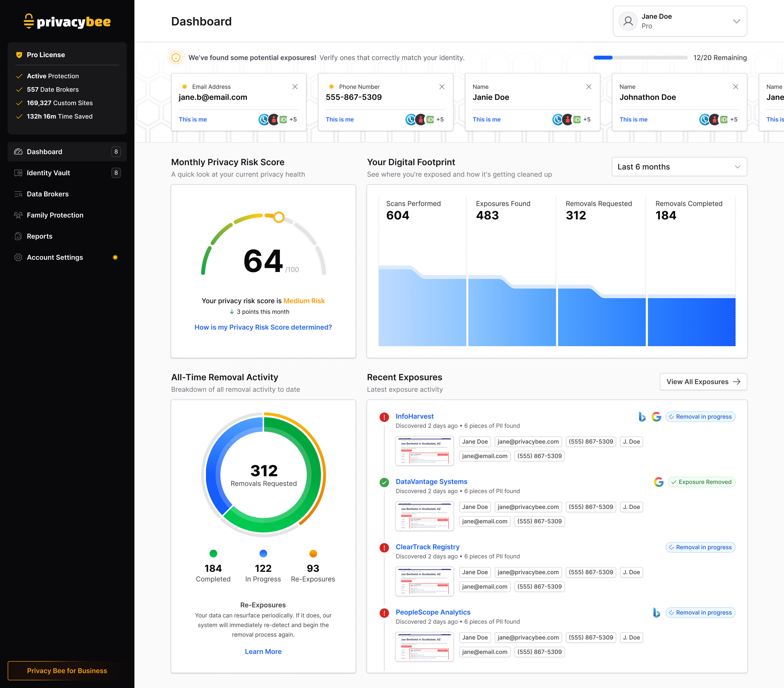Dismiss the Janie Doe name card
The image size is (784, 688).
589,87
